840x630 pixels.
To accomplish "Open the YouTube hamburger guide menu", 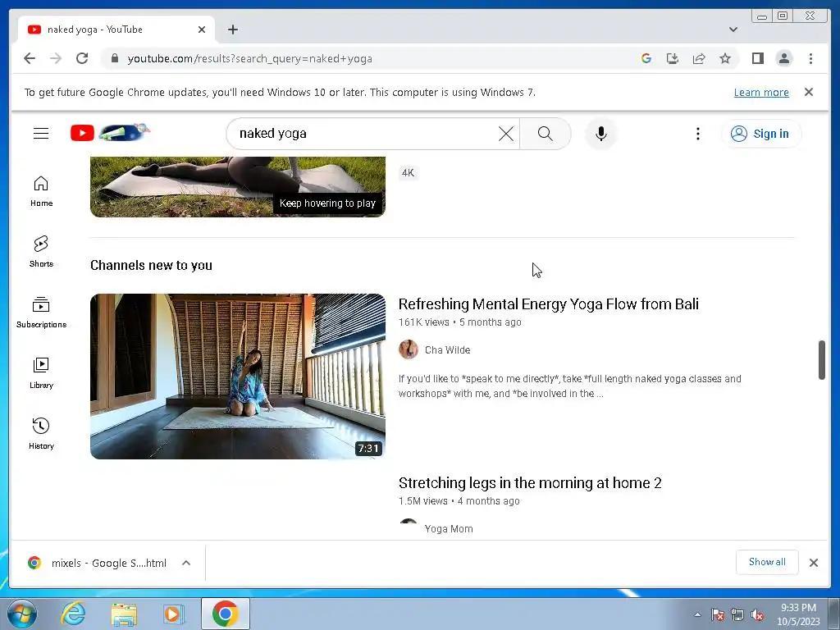I will 41,134.
